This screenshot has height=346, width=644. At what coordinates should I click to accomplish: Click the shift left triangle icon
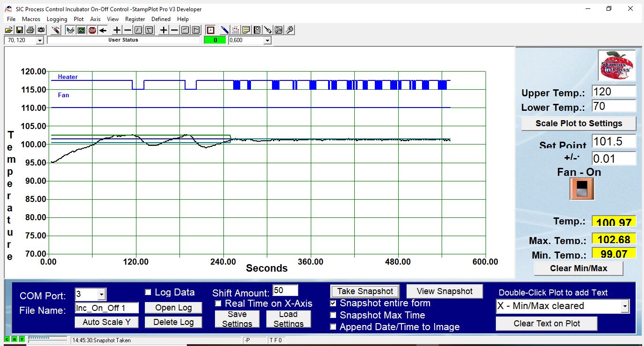click(x=185, y=30)
